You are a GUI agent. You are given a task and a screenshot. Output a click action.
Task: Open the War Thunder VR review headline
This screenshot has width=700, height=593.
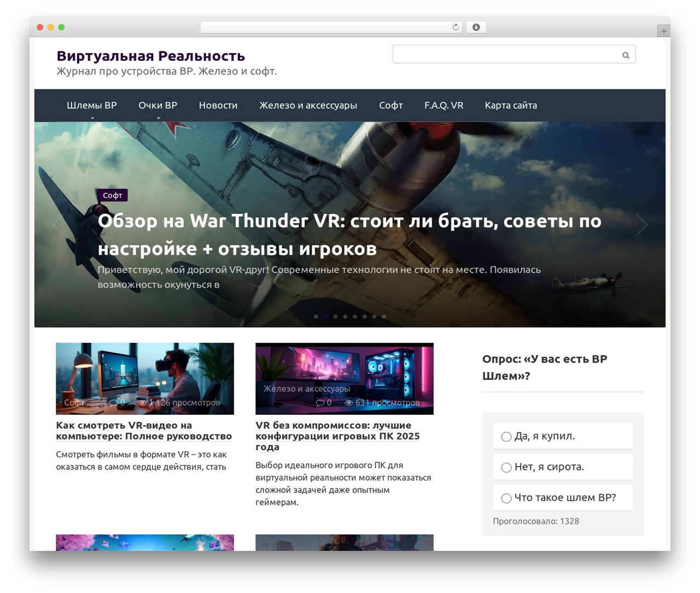coord(350,235)
